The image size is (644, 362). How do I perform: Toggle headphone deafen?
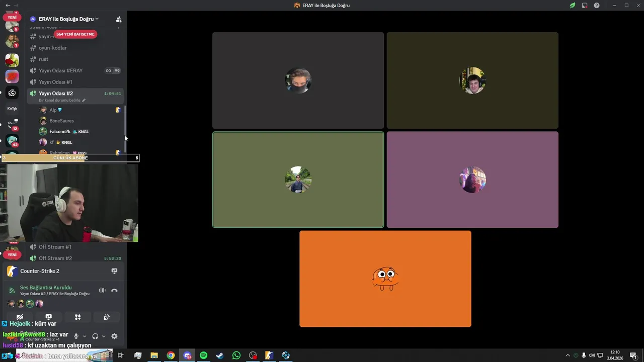pyautogui.click(x=95, y=336)
